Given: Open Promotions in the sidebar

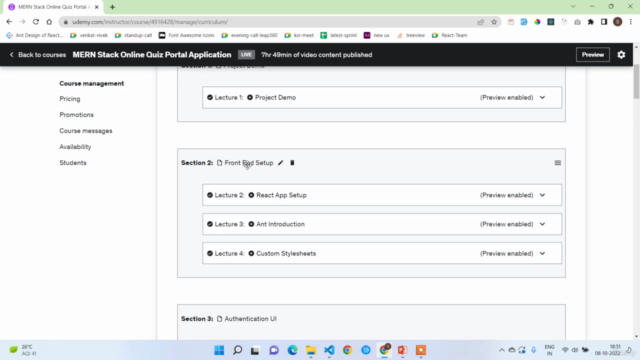Looking at the screenshot, I should coord(76,115).
